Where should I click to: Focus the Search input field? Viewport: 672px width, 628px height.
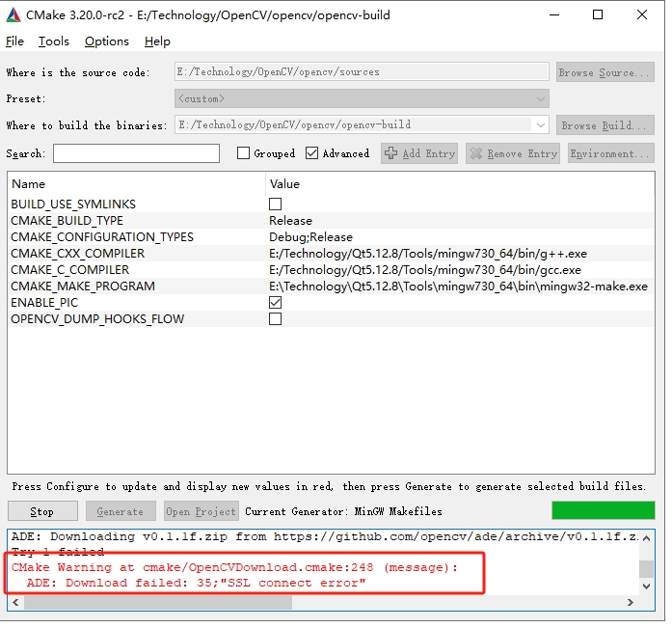pos(136,153)
